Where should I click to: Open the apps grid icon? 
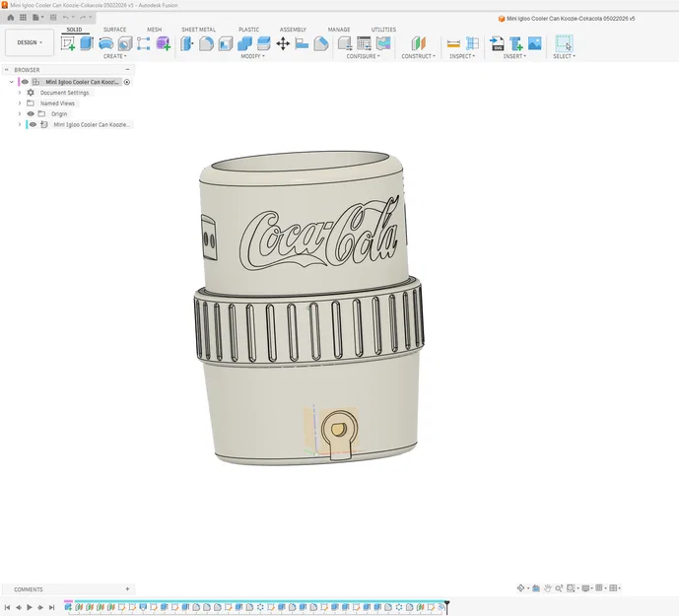point(23,18)
